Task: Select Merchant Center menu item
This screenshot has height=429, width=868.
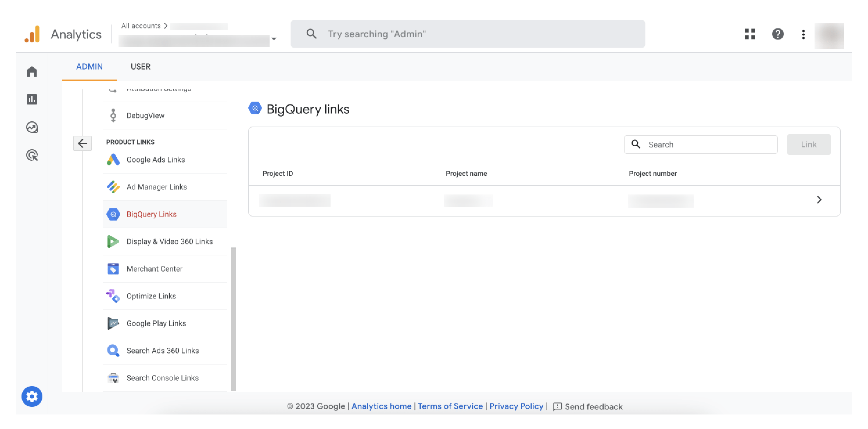Action: [x=165, y=269]
